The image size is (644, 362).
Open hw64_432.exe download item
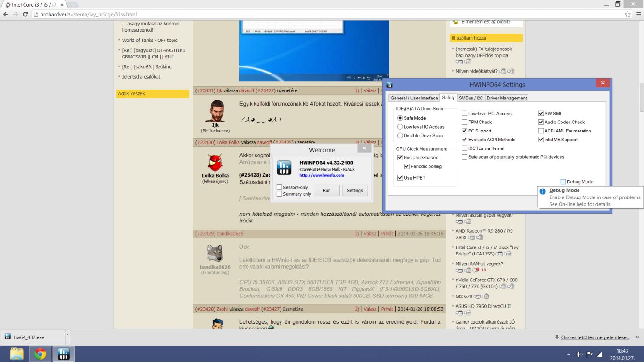tap(33, 337)
